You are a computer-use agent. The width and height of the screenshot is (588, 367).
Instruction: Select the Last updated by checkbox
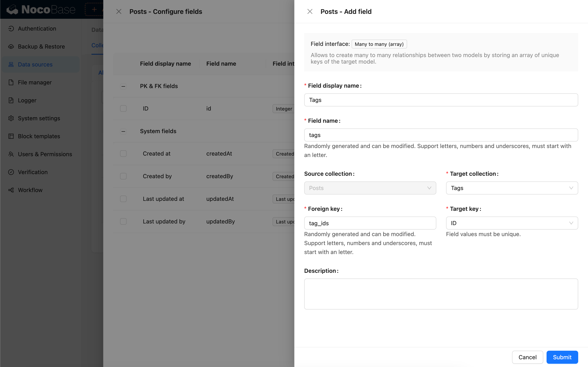click(123, 221)
